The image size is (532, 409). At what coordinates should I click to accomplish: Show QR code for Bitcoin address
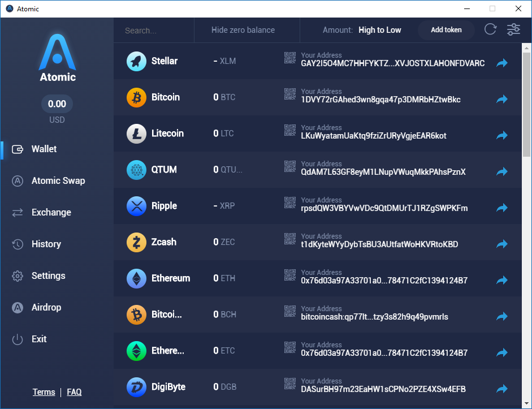tap(290, 94)
